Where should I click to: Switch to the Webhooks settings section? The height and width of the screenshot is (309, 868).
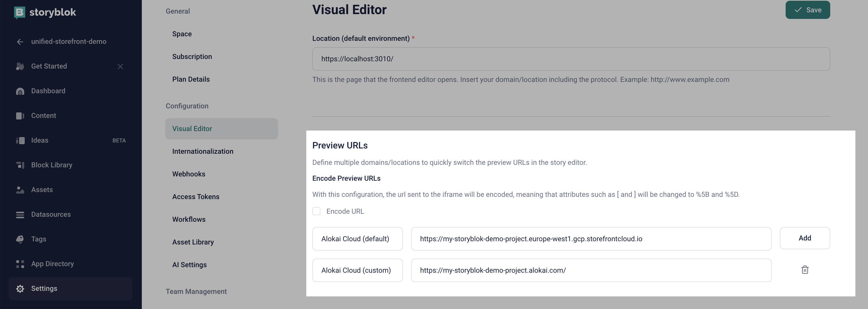[x=189, y=174]
